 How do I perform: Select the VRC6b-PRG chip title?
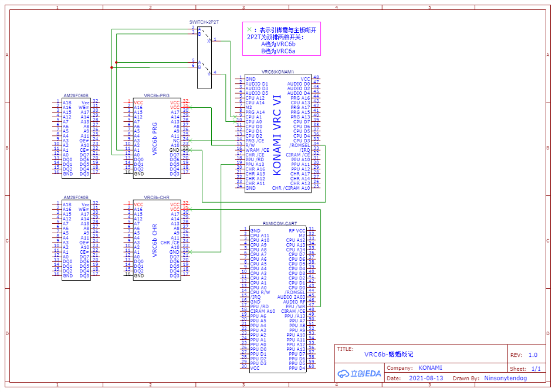tap(157, 96)
